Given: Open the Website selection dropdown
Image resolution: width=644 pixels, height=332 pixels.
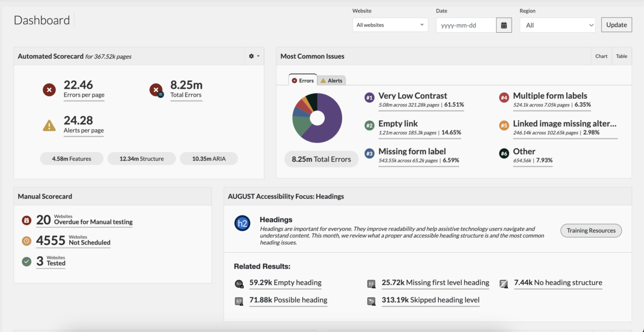Looking at the screenshot, I should click(x=390, y=24).
